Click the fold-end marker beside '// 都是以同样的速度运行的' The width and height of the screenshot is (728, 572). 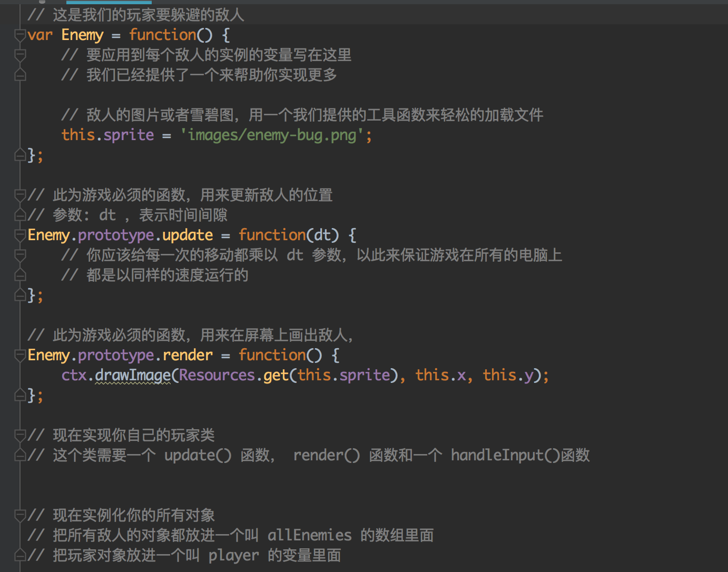(x=20, y=275)
